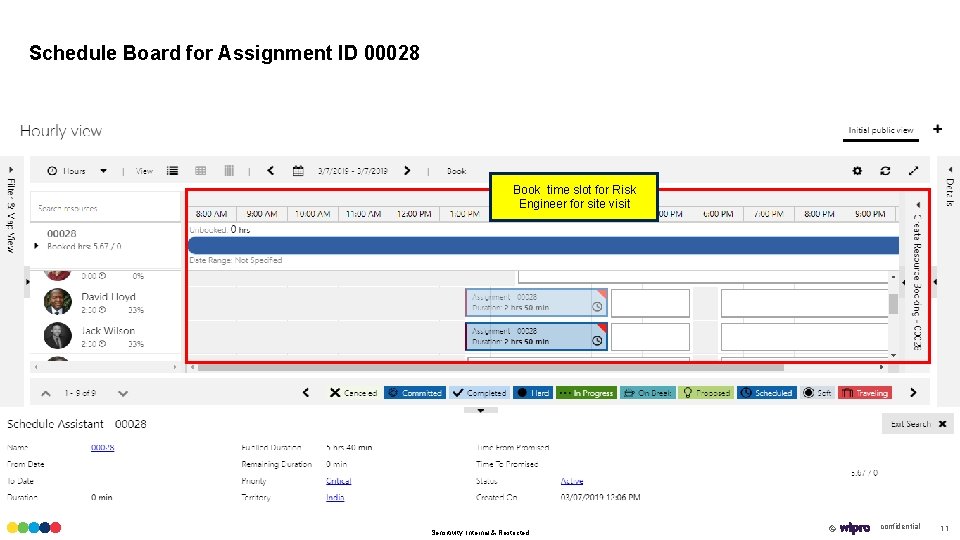Screen dimensions: 960x540
Task: Select the Initial public view tab
Action: coord(880,130)
